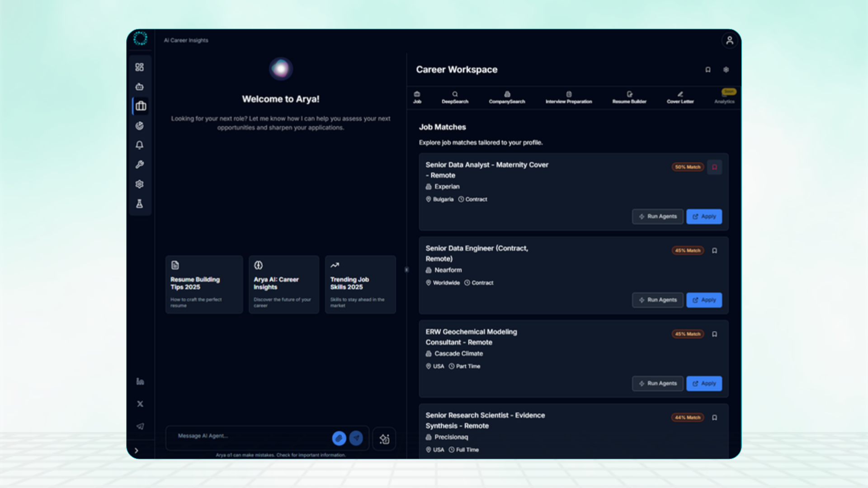Open the dashboard grid icon in sidebar
This screenshot has height=488, width=868.
(140, 67)
